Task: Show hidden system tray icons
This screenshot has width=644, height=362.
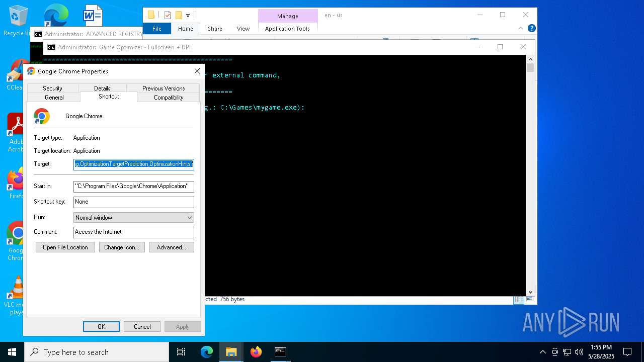Action: (542, 352)
